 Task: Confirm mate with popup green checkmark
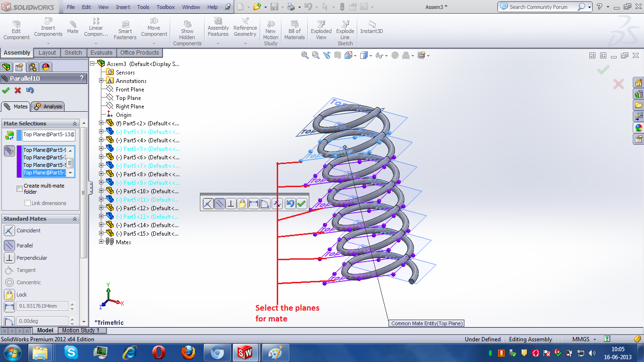(302, 204)
